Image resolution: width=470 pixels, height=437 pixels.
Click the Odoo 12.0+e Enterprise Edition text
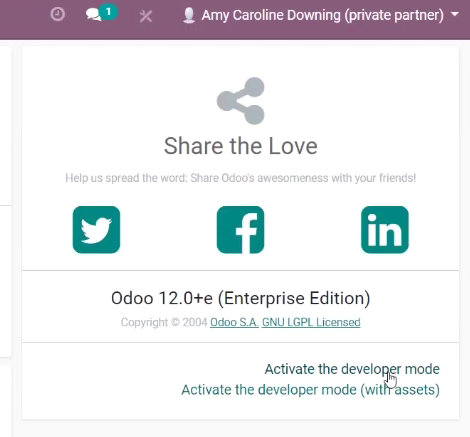pos(241,298)
